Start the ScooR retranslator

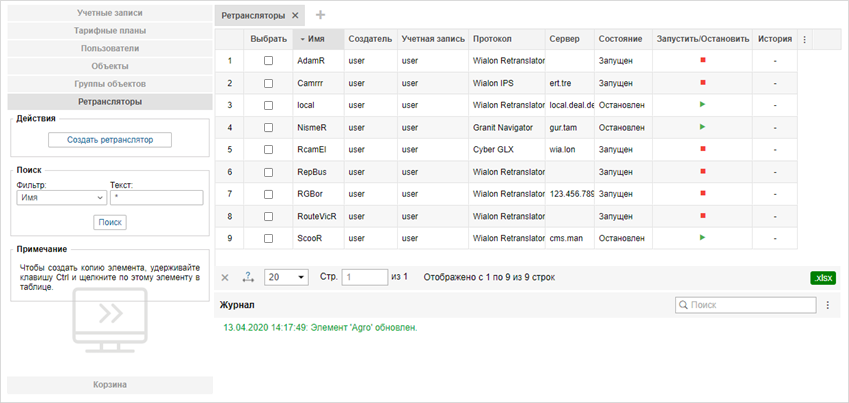pos(702,237)
